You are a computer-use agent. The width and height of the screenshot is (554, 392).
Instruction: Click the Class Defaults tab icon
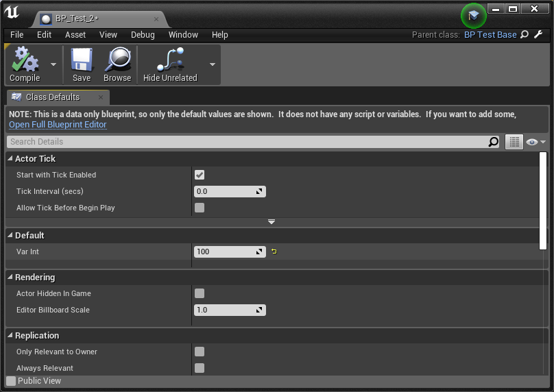click(16, 97)
